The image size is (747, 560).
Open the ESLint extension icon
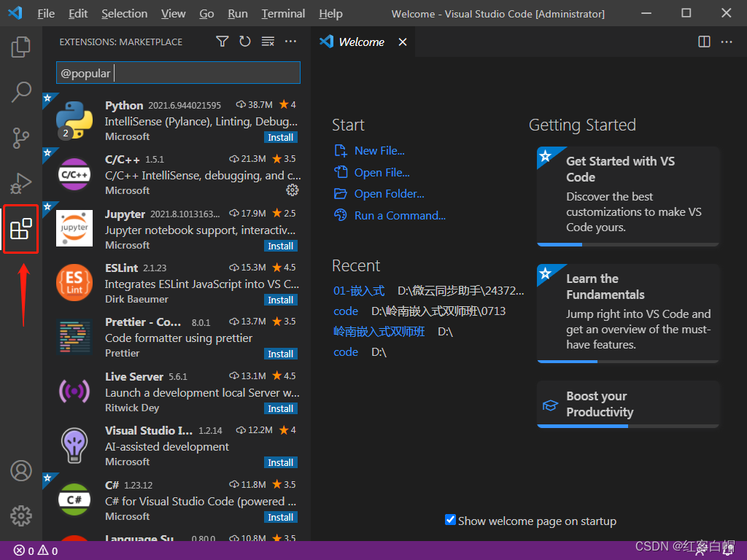(x=74, y=283)
